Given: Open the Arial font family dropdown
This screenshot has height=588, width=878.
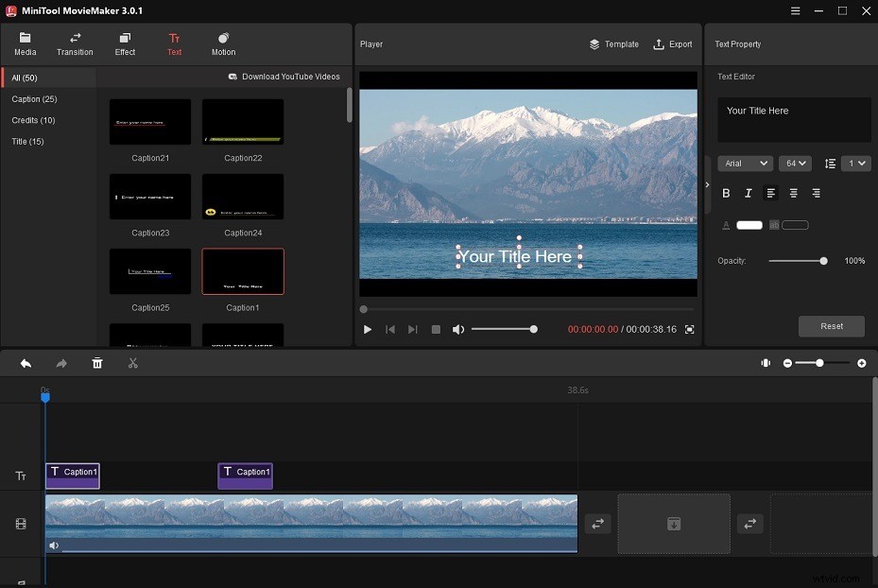Looking at the screenshot, I should tap(745, 163).
